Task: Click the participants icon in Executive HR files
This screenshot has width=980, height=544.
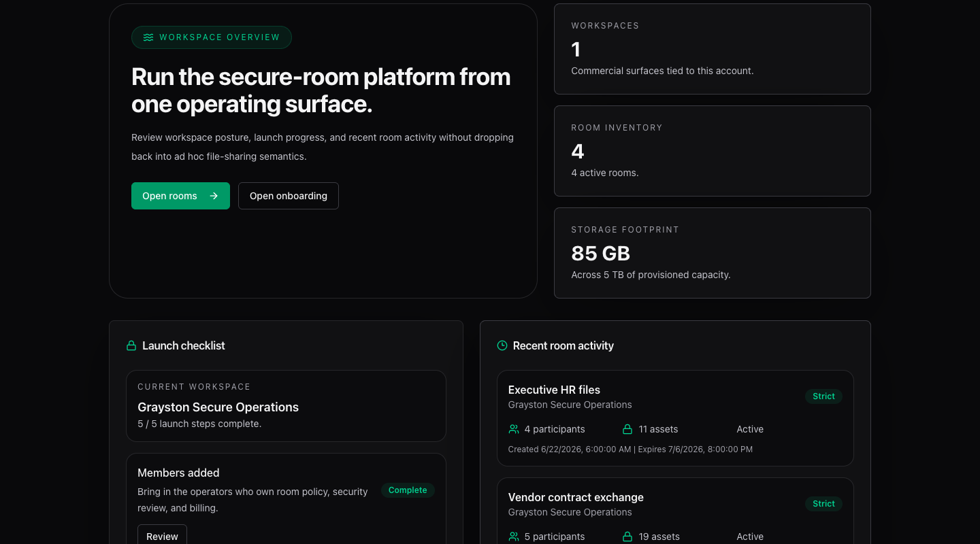Action: click(514, 429)
